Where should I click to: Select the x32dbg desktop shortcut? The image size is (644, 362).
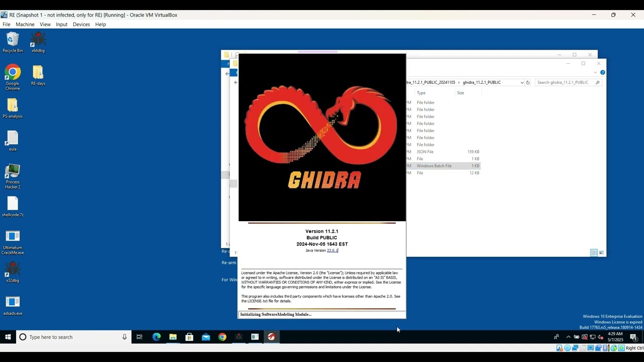click(13, 272)
